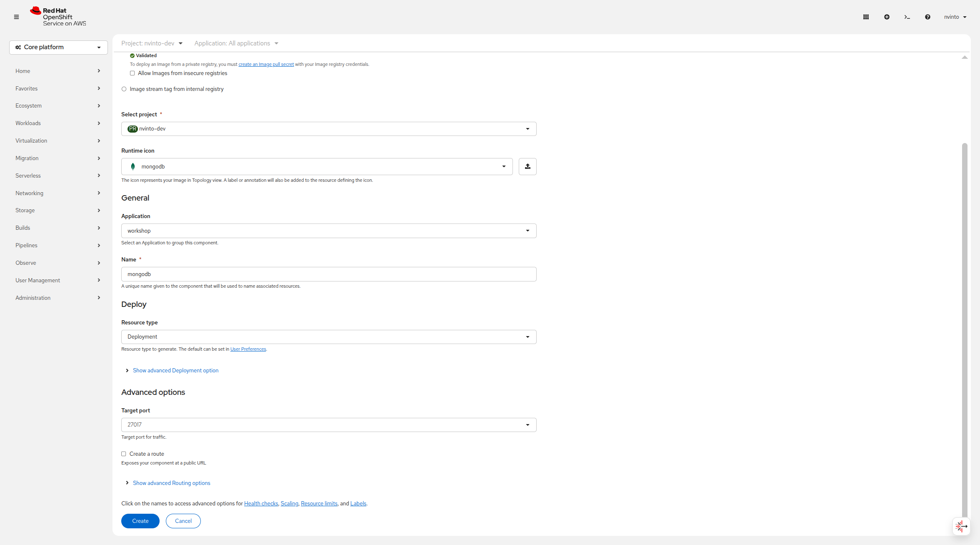The width and height of the screenshot is (980, 545).
Task: Open the Resource type Deployment dropdown
Action: pos(329,337)
